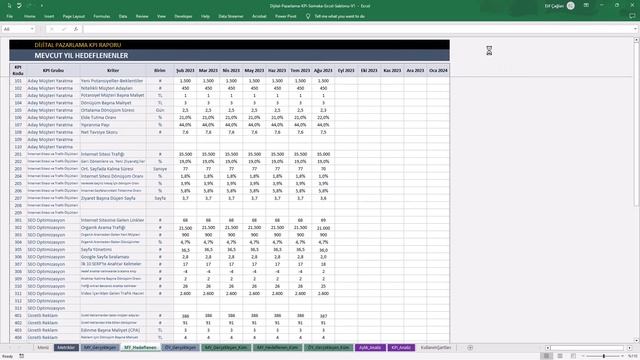Open the Acrobat ribbon tab
Screen dimensions: 640x360
259,16
